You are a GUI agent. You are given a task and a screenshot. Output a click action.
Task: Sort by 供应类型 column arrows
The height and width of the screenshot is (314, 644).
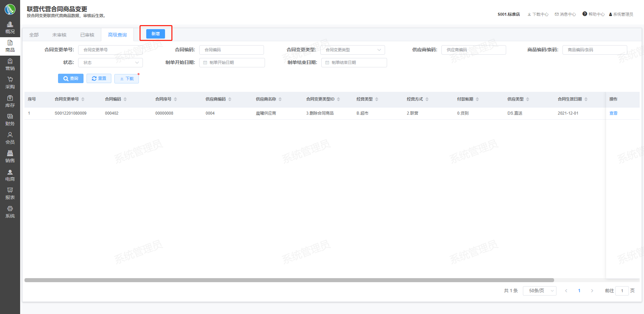[528, 99]
